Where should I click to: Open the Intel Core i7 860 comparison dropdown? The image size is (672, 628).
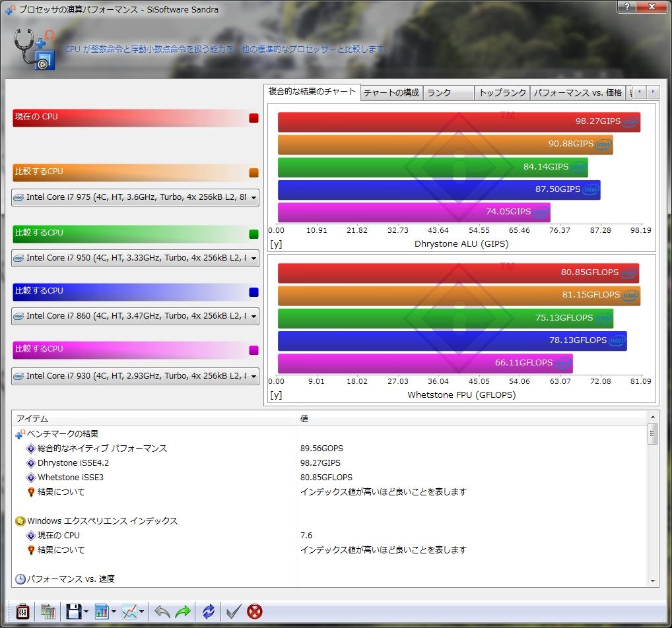coord(135,316)
